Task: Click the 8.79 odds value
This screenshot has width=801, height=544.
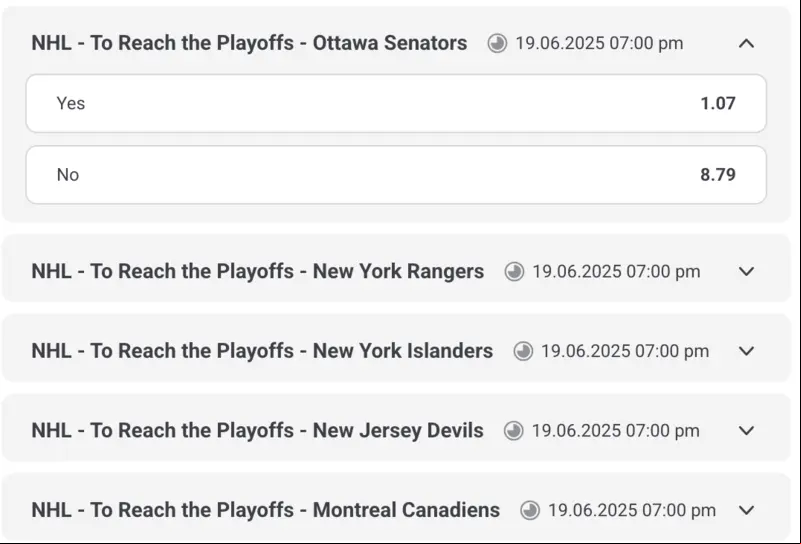Action: point(718,175)
